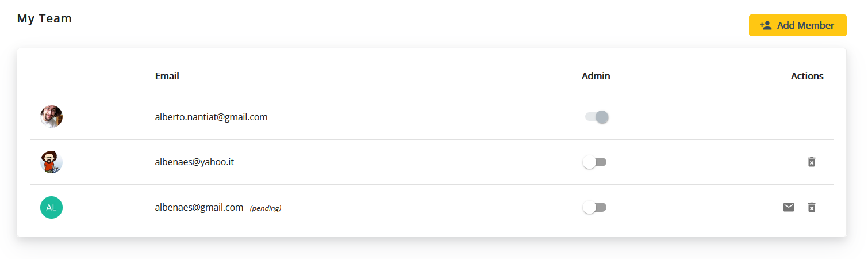Click the My Team heading
This screenshot has width=868, height=259.
pyautogui.click(x=44, y=18)
